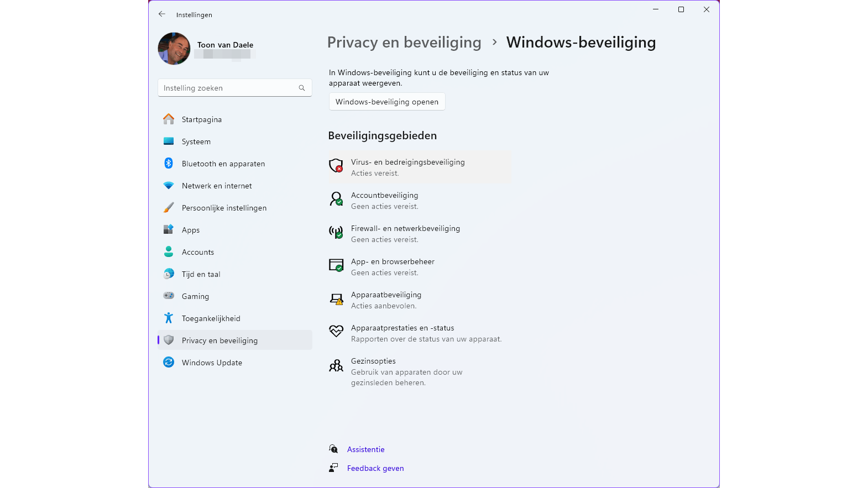Click the Firewall- en netwerkbeveiliging antenna icon
The width and height of the screenshot is (868, 488).
pyautogui.click(x=336, y=232)
